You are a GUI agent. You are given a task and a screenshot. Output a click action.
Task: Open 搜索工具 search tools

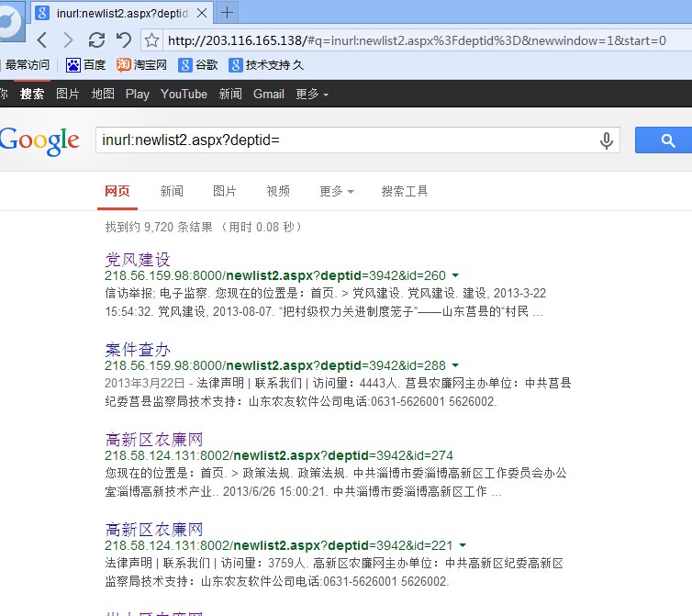coord(405,191)
